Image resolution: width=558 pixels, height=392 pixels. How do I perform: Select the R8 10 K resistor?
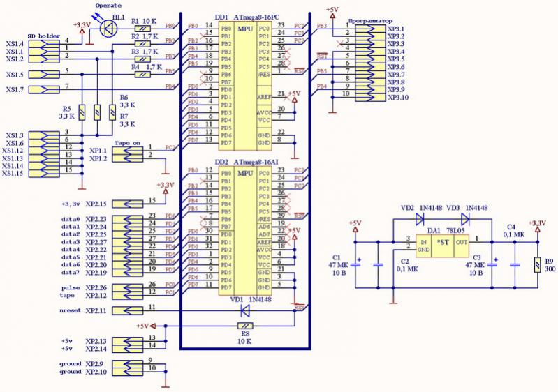click(244, 326)
